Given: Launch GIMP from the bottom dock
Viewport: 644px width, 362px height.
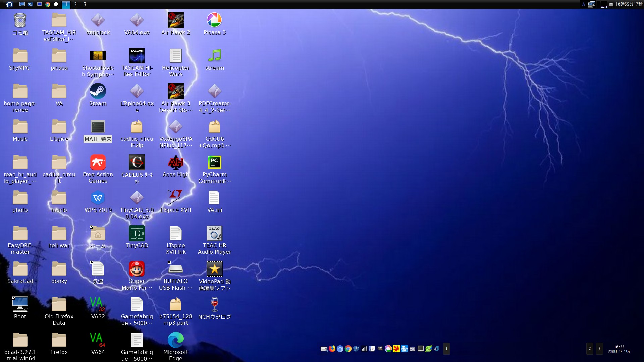Looking at the screenshot, I should (380, 349).
